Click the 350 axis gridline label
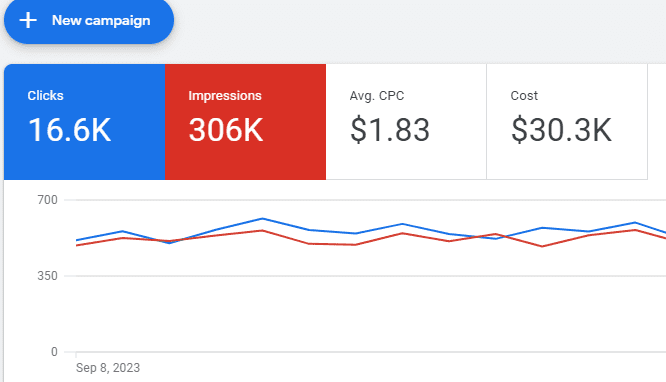Screen dimensions: 666x382 (47, 276)
